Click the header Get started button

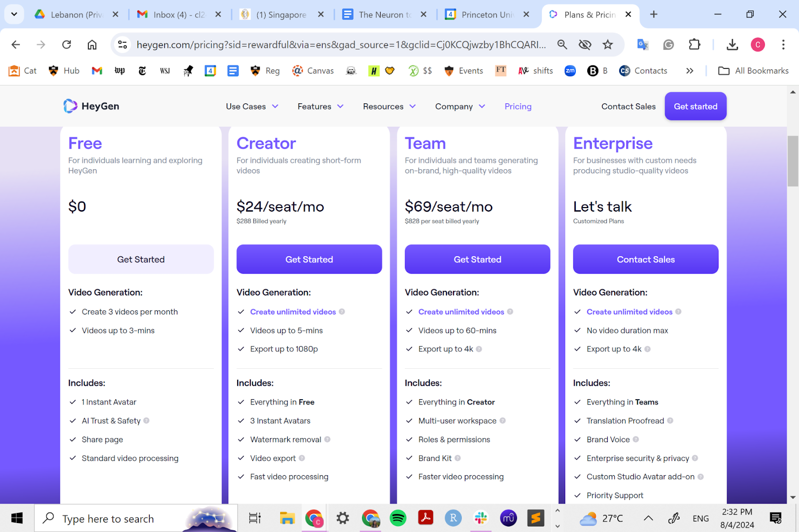point(696,106)
